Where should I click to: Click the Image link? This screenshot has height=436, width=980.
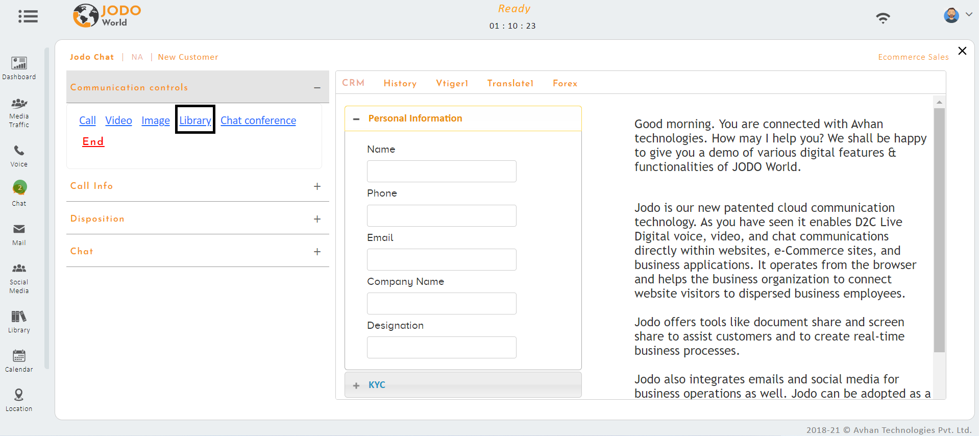pyautogui.click(x=156, y=120)
